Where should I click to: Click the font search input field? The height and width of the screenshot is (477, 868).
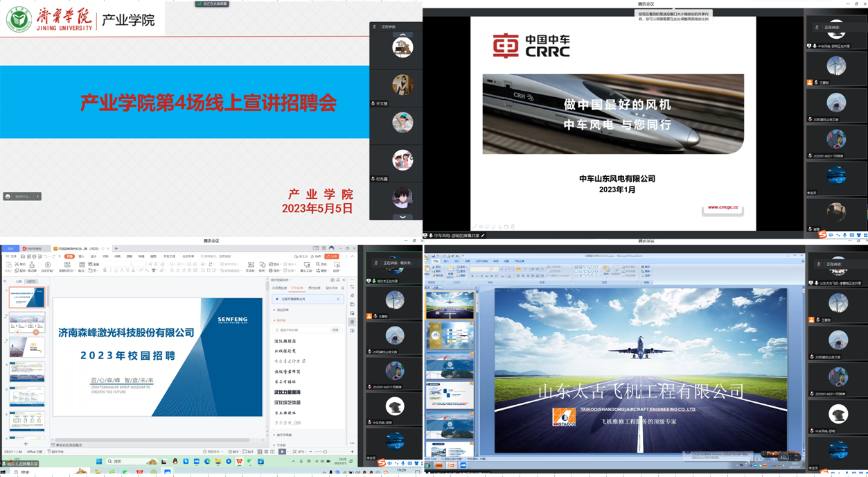coord(302,330)
